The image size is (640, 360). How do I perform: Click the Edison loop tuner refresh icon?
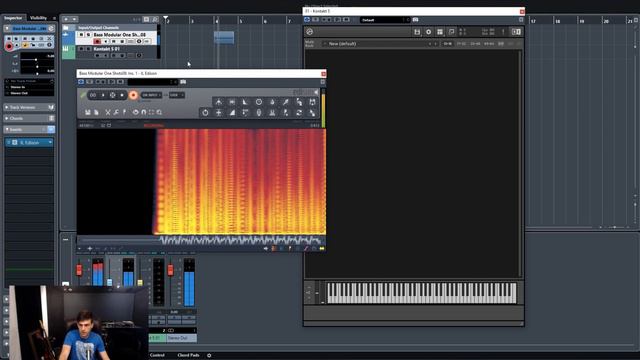(x=299, y=113)
